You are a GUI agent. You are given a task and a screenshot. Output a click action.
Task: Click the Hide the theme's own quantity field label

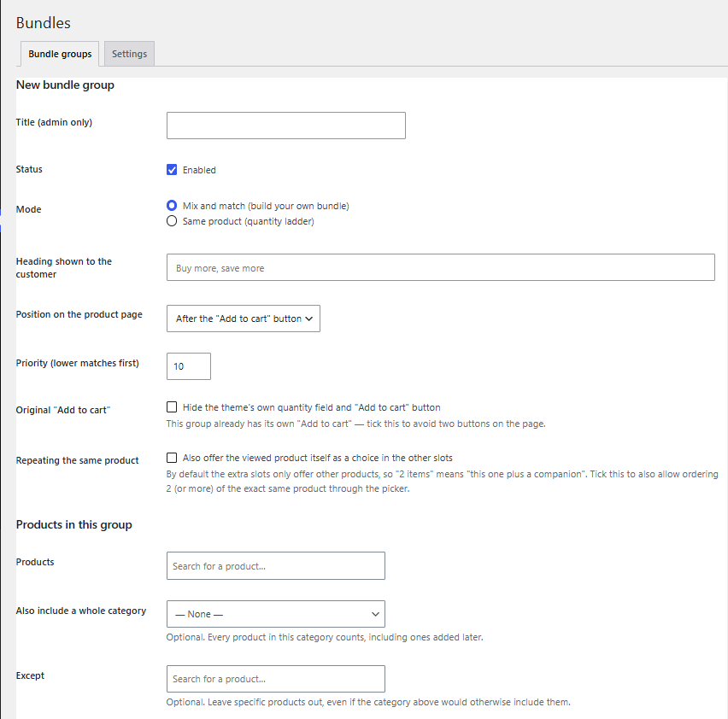312,407
